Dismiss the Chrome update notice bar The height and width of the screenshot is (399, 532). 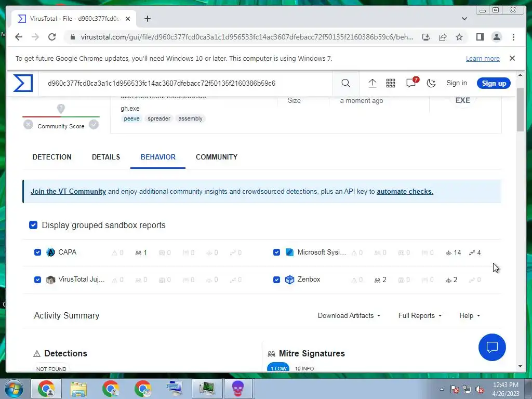pyautogui.click(x=512, y=58)
